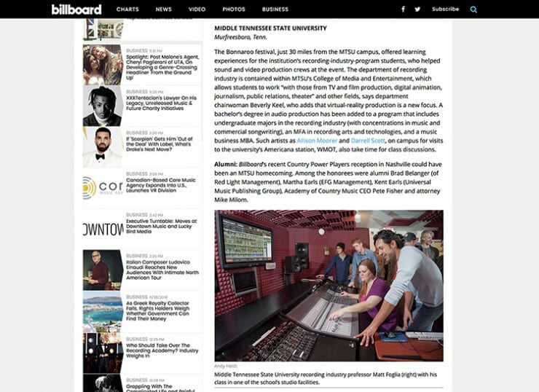
Task: Open the Post Malone's agent spotlight article
Action: coord(162,66)
